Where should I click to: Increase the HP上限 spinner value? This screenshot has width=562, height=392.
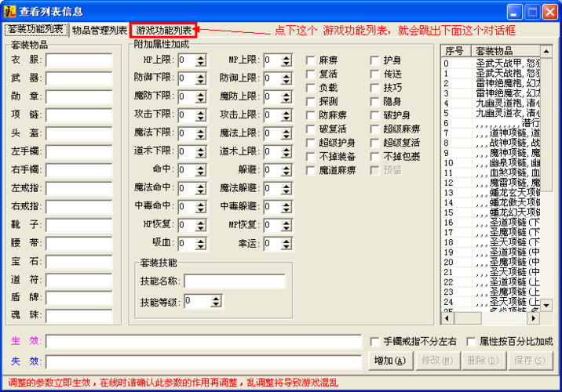point(201,56)
